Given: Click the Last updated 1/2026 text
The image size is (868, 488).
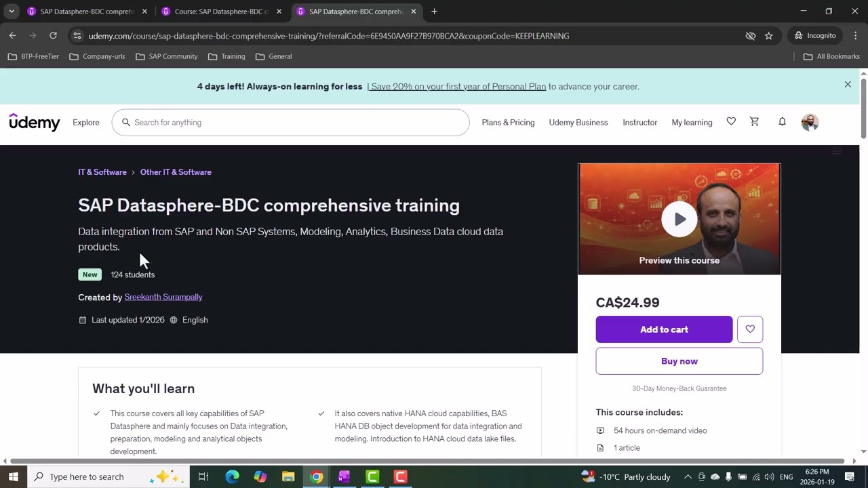Looking at the screenshot, I should coord(128,320).
